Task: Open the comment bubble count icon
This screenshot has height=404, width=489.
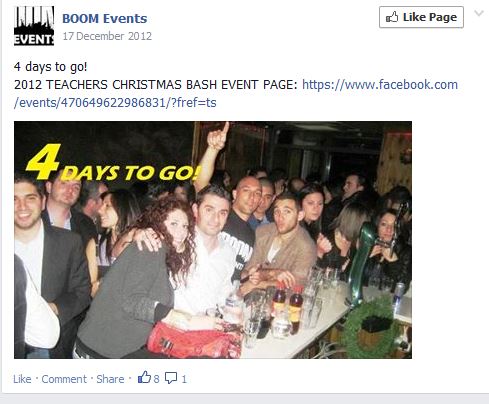Action: (171, 378)
